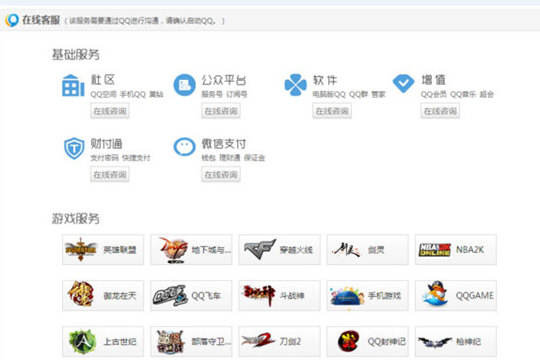This screenshot has height=360, width=540.
Task: Click the 公众平台 heading text
Action: 224,80
